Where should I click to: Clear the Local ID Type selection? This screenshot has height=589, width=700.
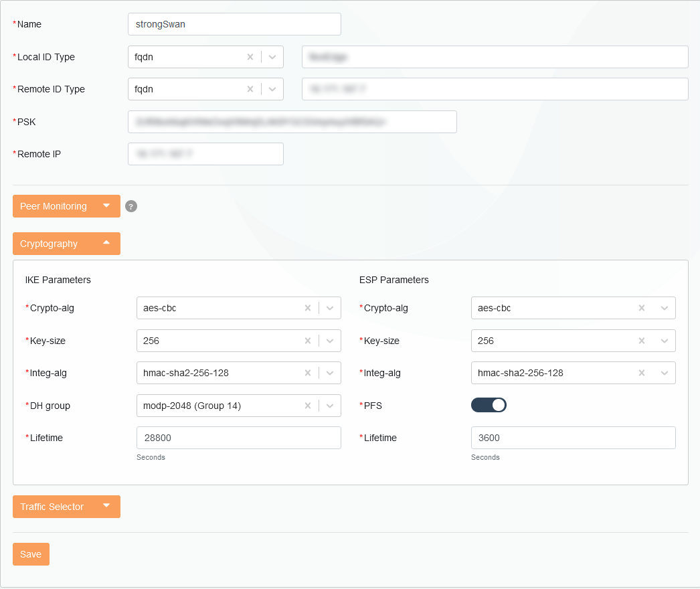[250, 57]
